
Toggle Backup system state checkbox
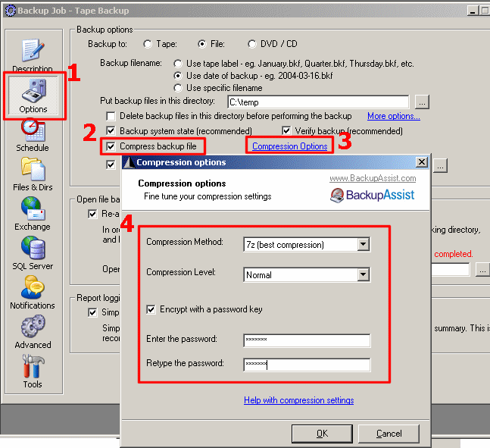click(111, 131)
